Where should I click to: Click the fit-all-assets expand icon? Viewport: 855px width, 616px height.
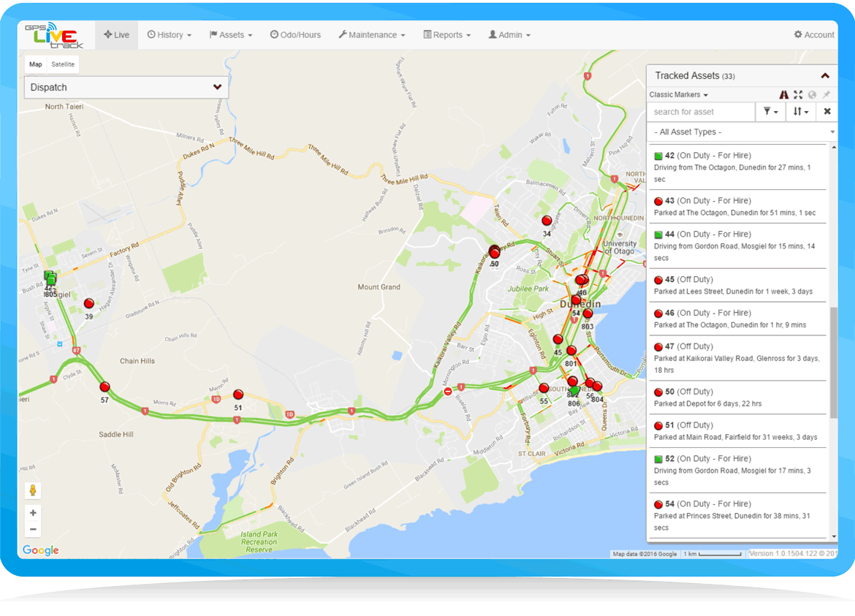(x=798, y=95)
